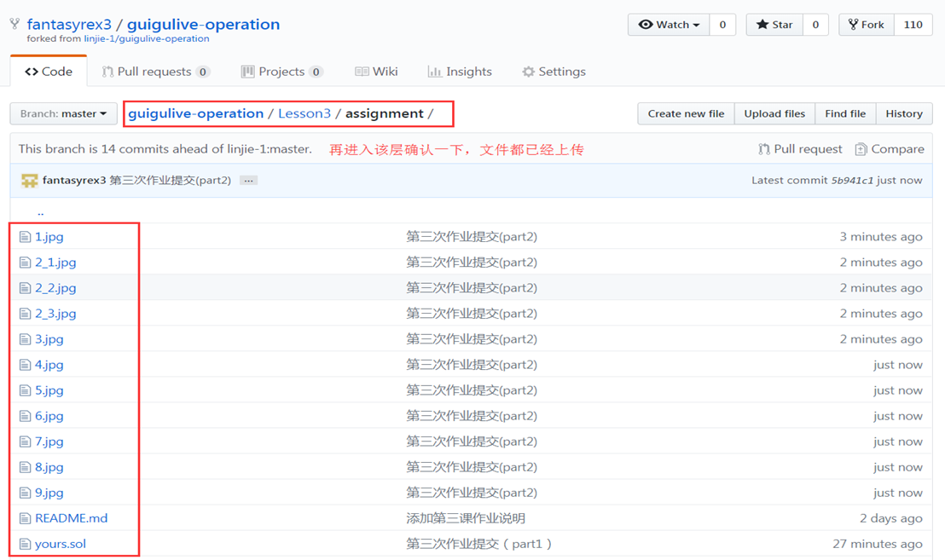945x560 pixels.
Task: Click file icon next to 3.jpg
Action: coord(25,339)
